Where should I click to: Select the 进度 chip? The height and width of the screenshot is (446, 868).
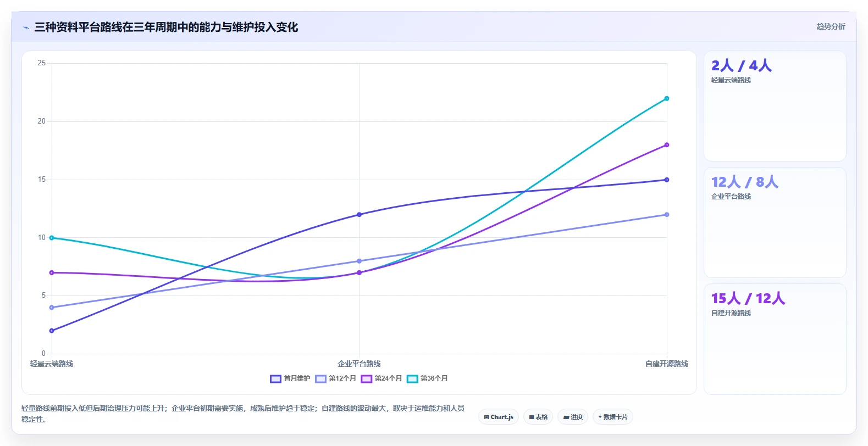point(573,417)
